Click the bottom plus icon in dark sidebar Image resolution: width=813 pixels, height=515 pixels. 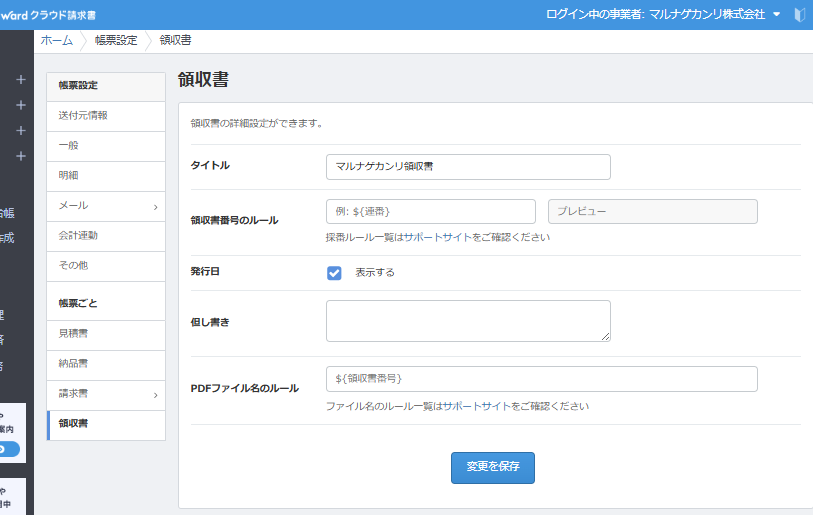20,156
